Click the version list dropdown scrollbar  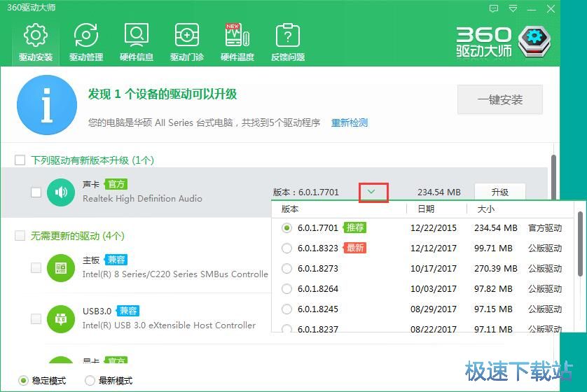click(x=580, y=244)
